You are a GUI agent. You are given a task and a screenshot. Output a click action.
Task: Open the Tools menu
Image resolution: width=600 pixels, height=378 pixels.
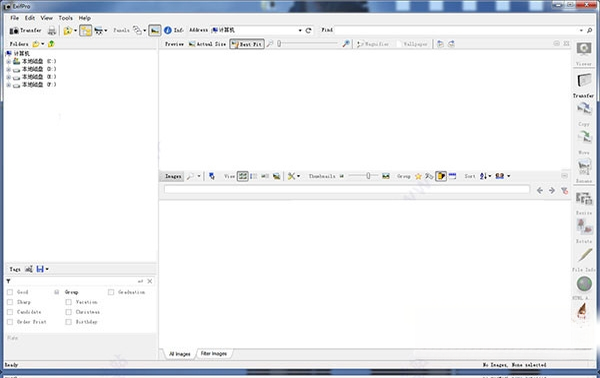click(x=65, y=18)
